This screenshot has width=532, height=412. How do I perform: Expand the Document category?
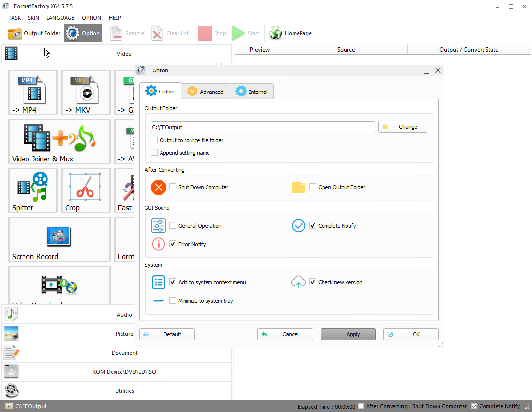click(x=116, y=353)
